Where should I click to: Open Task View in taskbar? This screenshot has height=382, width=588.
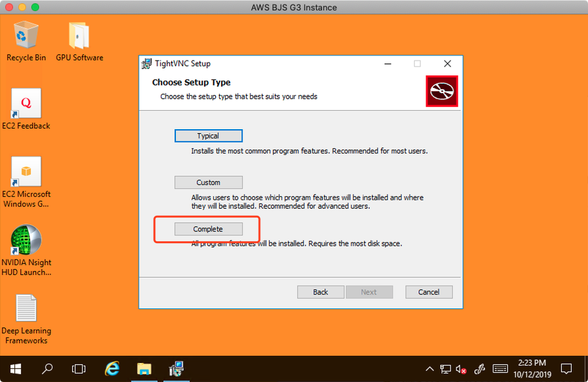[79, 368]
